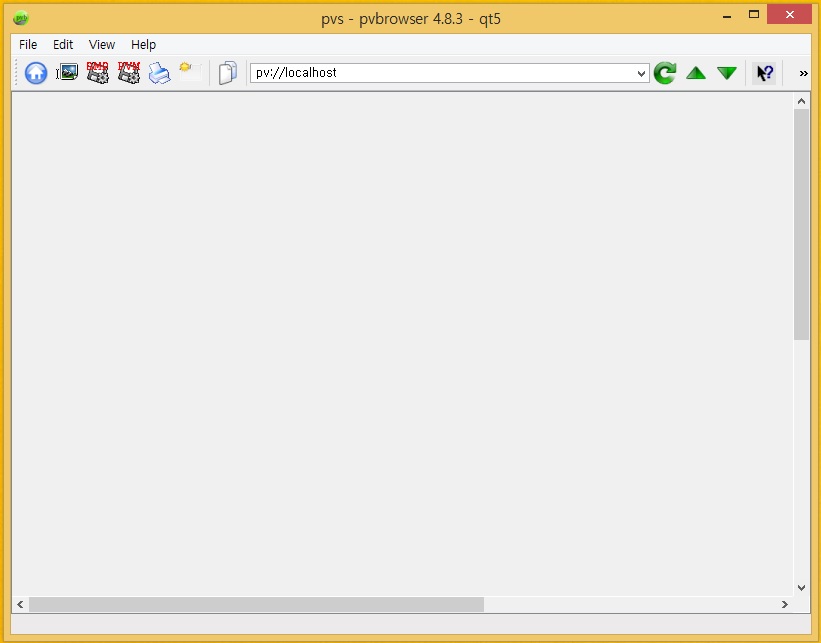The height and width of the screenshot is (643, 821).
Task: Reload the pv://localhost connection
Action: click(664, 72)
